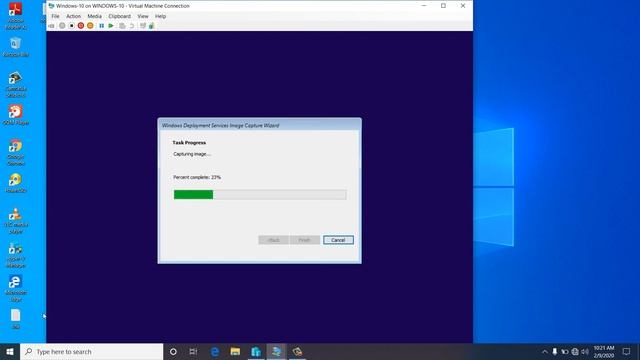Open the Windows Start menu

click(10, 351)
